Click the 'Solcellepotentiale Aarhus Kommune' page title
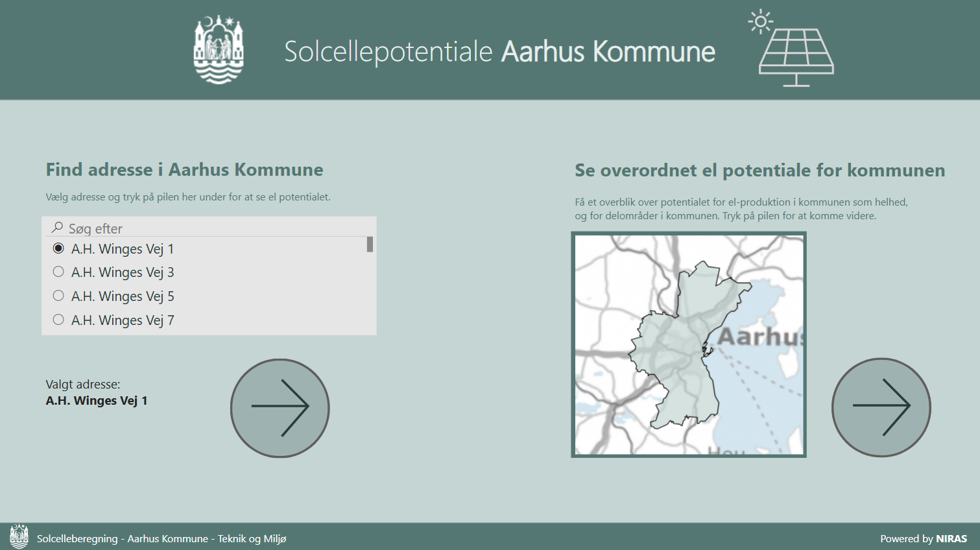This screenshot has height=550, width=980. [x=499, y=52]
